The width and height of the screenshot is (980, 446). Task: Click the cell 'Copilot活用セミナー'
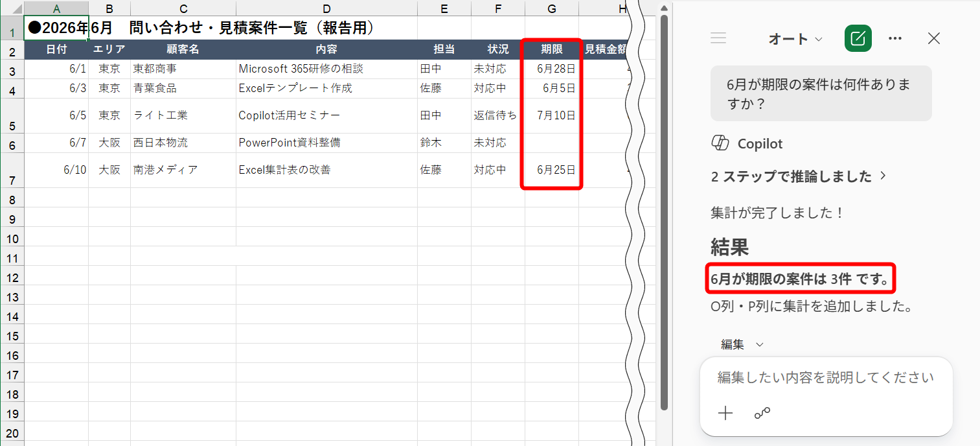326,115
